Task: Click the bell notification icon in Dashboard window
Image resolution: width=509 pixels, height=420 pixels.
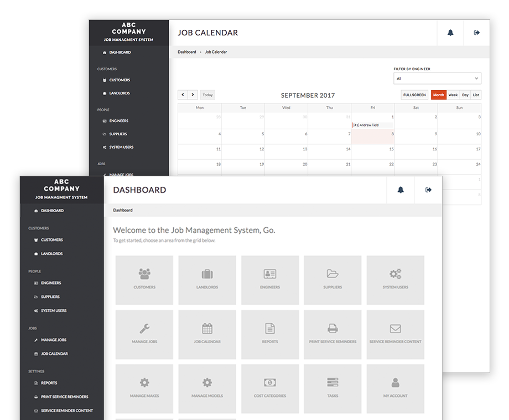Action: coord(401,190)
